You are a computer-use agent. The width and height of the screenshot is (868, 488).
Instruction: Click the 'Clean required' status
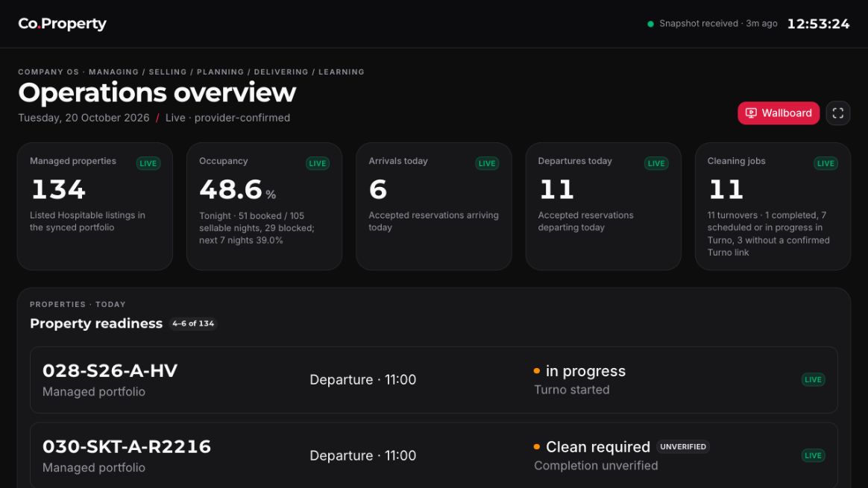[x=598, y=447]
